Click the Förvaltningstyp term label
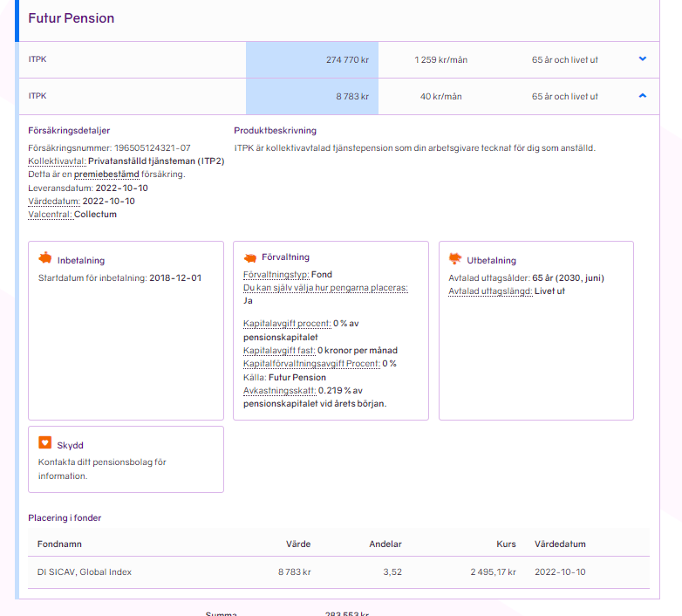 [275, 274]
